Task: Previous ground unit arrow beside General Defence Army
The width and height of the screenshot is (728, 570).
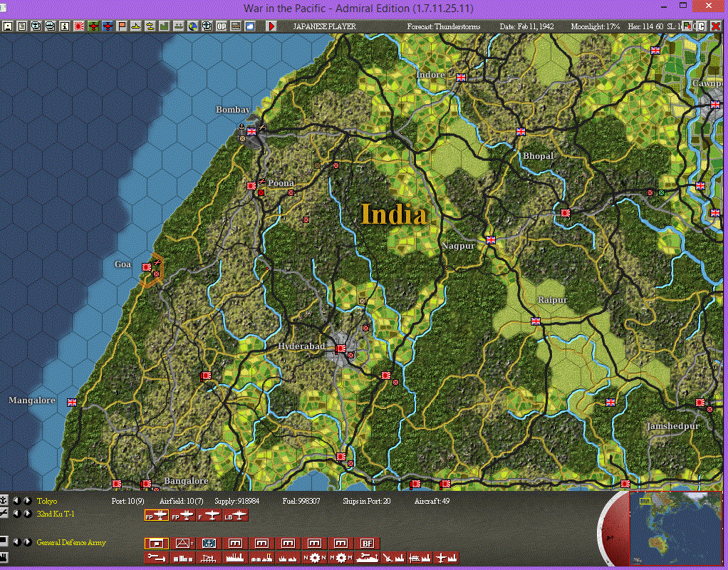Action: [17, 542]
